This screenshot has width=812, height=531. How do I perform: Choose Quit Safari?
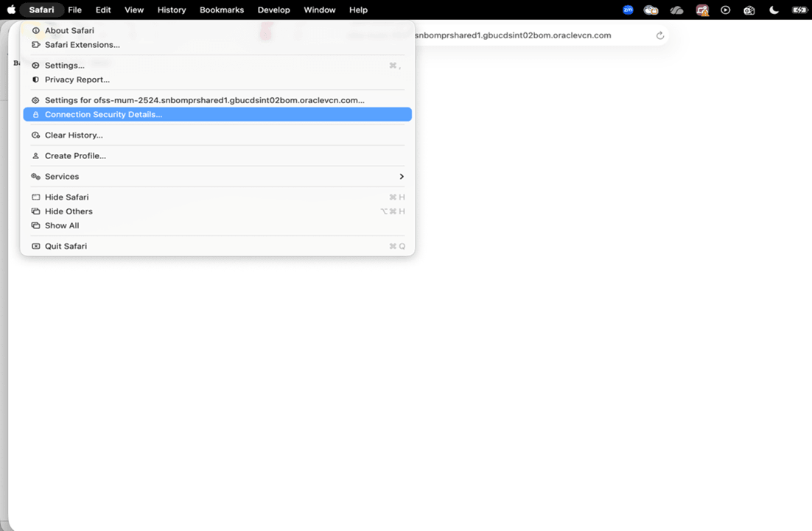click(x=217, y=246)
